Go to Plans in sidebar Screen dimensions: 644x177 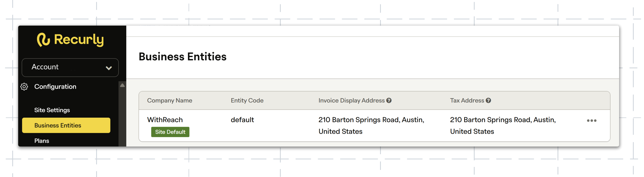coord(42,141)
